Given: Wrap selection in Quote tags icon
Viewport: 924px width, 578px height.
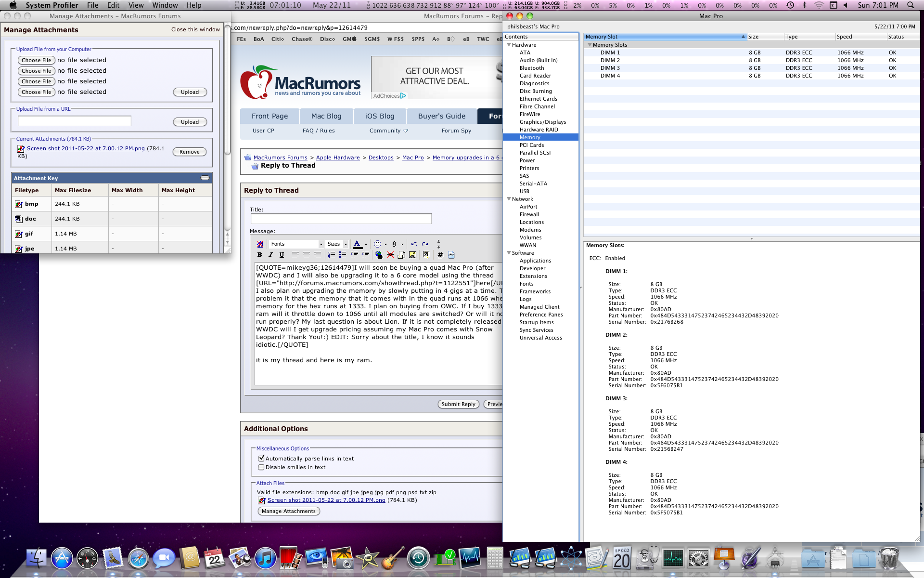Looking at the screenshot, I should 426,255.
